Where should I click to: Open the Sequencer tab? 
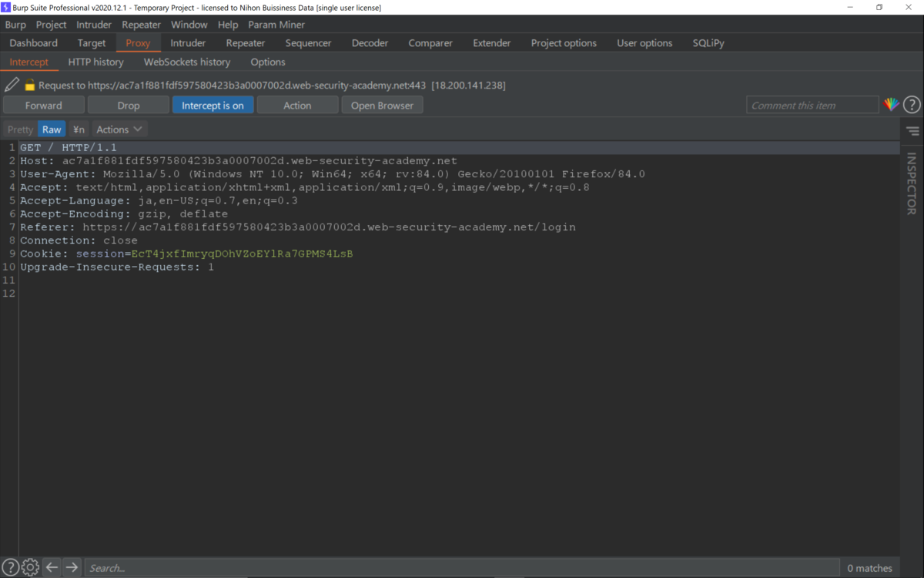pos(308,43)
